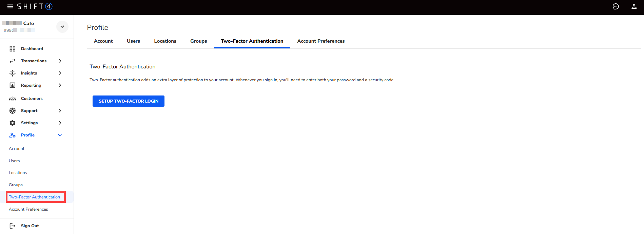Expand the Cafe merchant selector dropdown
Viewport: 644px width, 234px height.
pyautogui.click(x=62, y=27)
